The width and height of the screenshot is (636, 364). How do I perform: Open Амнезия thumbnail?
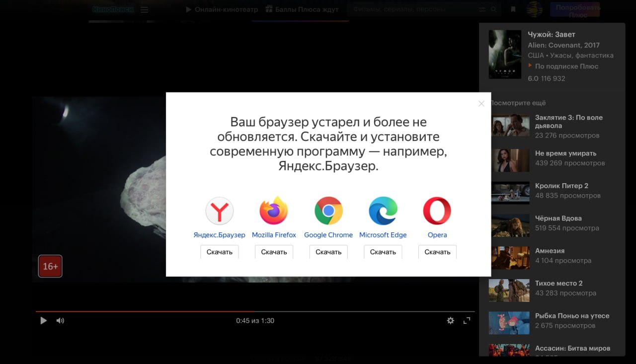click(510, 258)
